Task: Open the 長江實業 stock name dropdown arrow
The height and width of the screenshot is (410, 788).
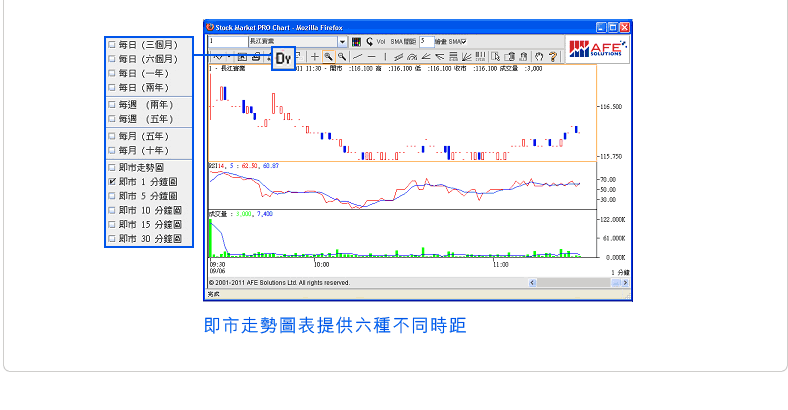Action: [342, 42]
